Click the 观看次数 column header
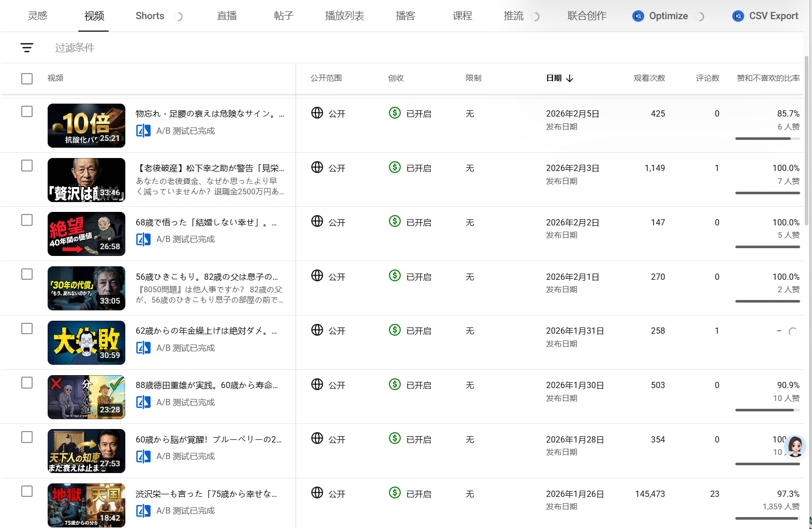812x529 pixels. (649, 78)
